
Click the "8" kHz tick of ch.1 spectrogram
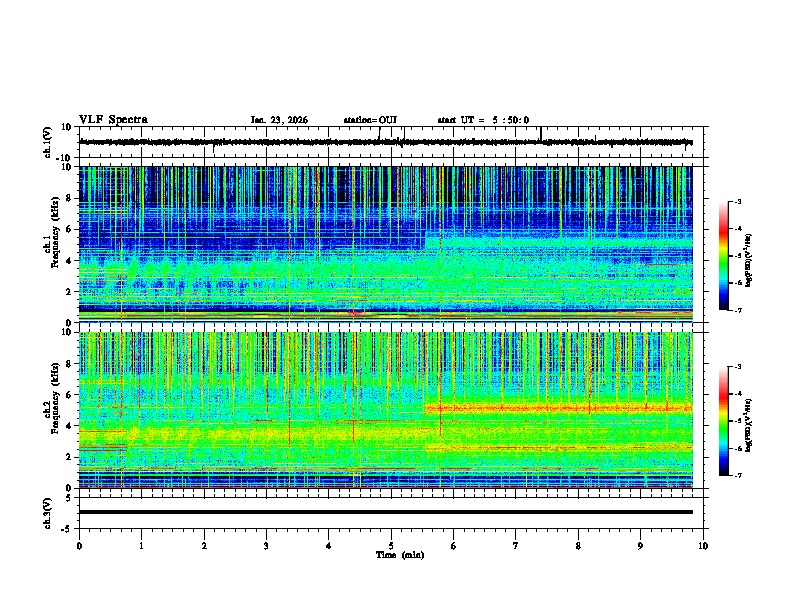click(70, 198)
